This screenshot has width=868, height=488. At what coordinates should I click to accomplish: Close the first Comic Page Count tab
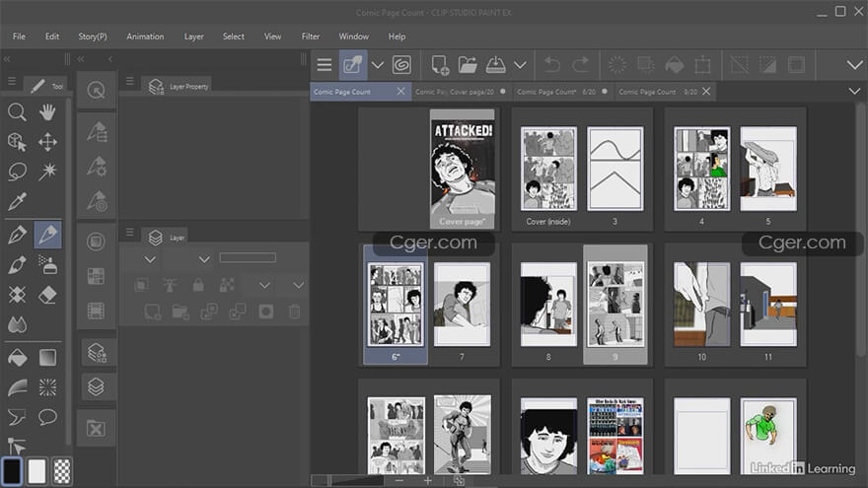click(400, 92)
